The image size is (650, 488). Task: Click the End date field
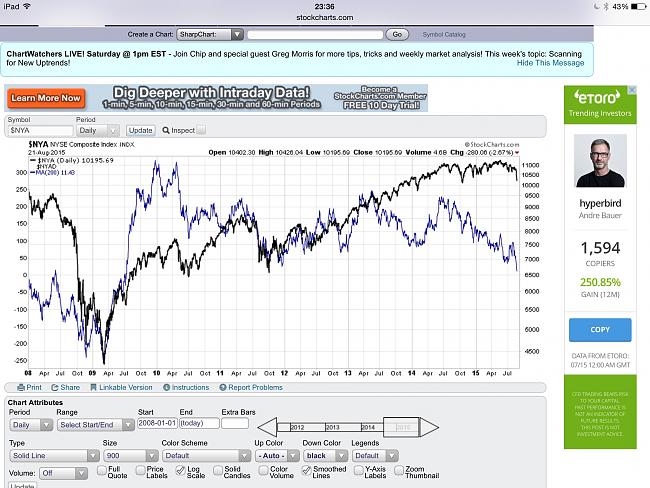[199, 423]
